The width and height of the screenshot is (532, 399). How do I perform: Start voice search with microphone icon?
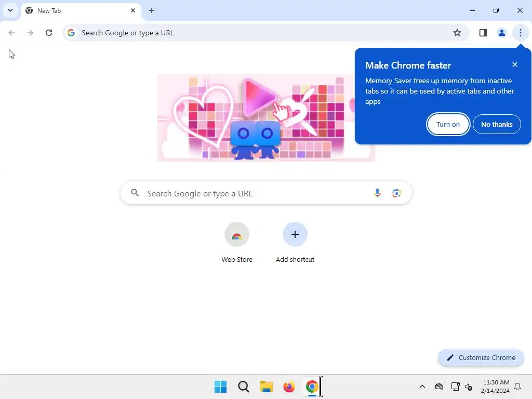[x=377, y=193]
